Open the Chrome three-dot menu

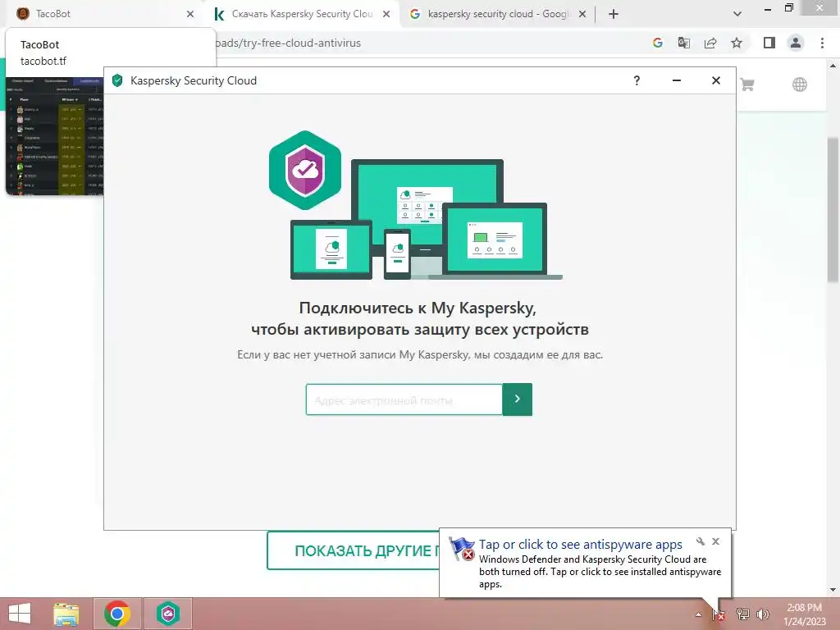[x=822, y=43]
